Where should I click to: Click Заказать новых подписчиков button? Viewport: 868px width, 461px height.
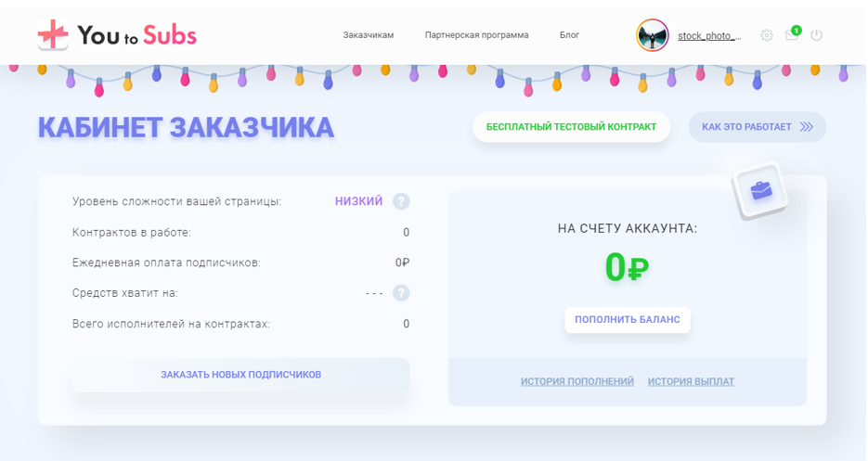coord(240,375)
